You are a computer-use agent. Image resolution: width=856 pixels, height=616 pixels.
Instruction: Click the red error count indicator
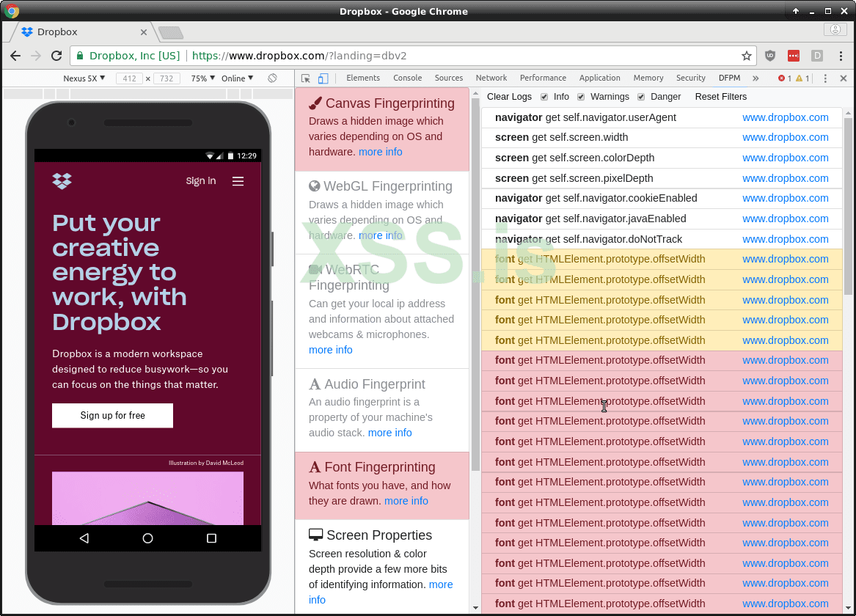(785, 78)
